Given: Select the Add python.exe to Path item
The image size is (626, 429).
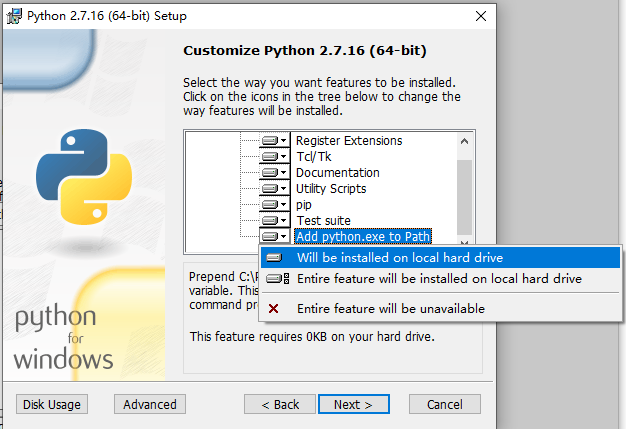Looking at the screenshot, I should 363,236.
